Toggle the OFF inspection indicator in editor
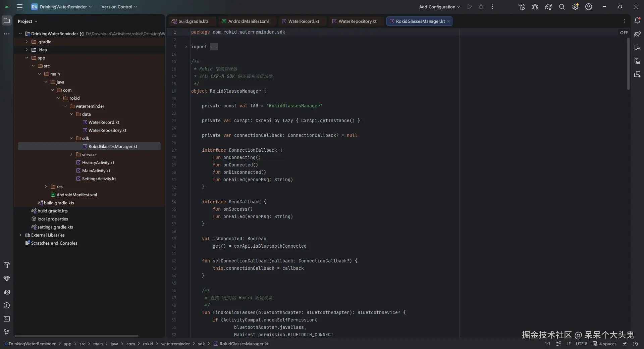The height and width of the screenshot is (349, 644). (624, 33)
